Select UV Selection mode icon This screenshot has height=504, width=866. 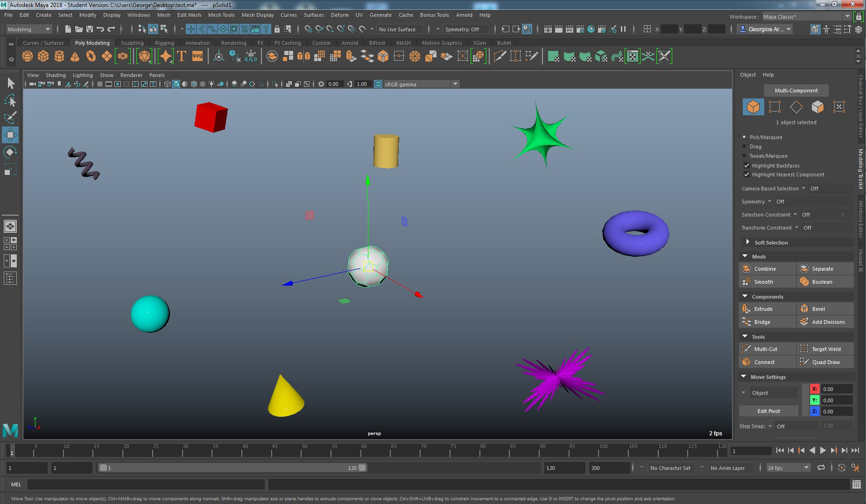pos(839,107)
